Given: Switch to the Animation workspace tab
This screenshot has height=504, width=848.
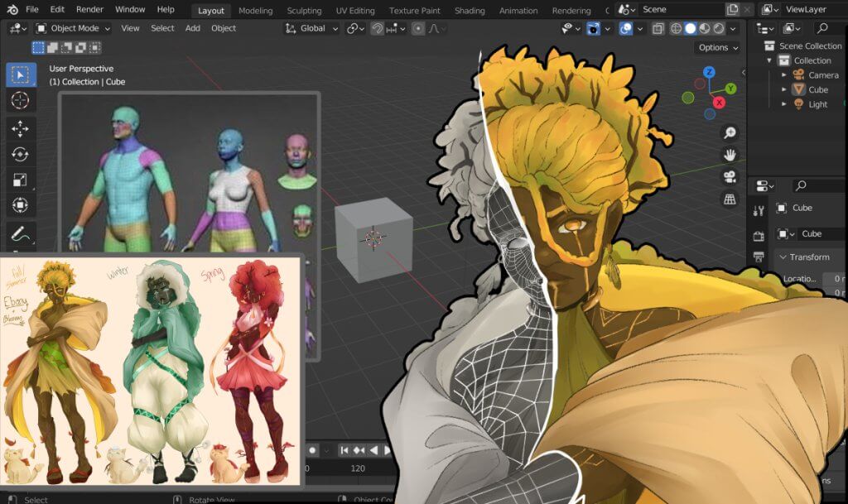Looking at the screenshot, I should [x=518, y=10].
